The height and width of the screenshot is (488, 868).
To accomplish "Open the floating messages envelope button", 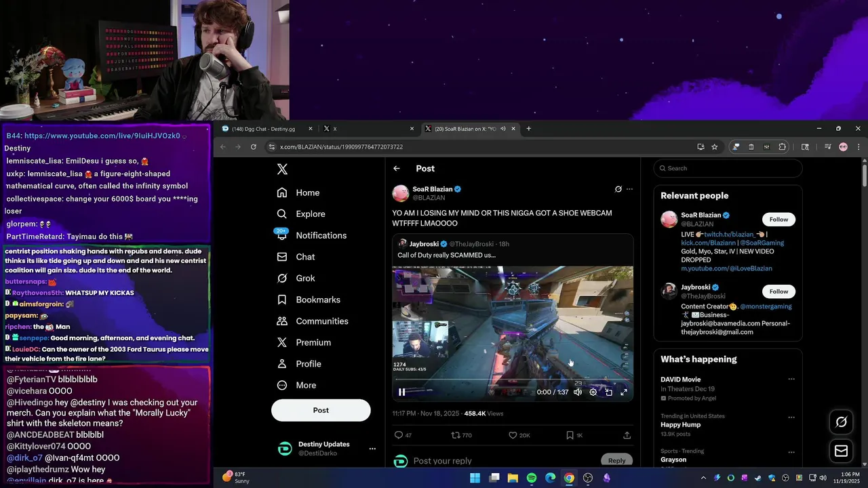I will pos(841,451).
